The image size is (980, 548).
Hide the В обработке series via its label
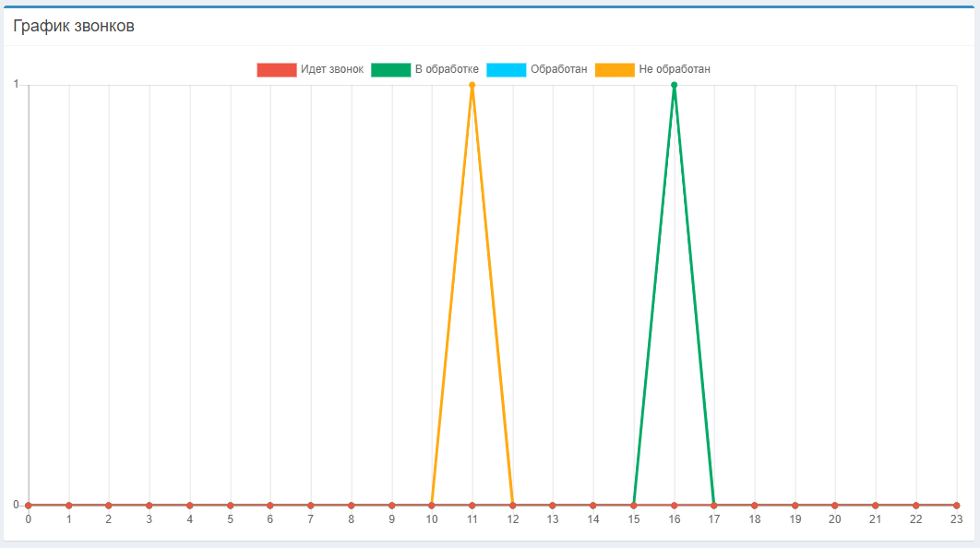tap(447, 70)
